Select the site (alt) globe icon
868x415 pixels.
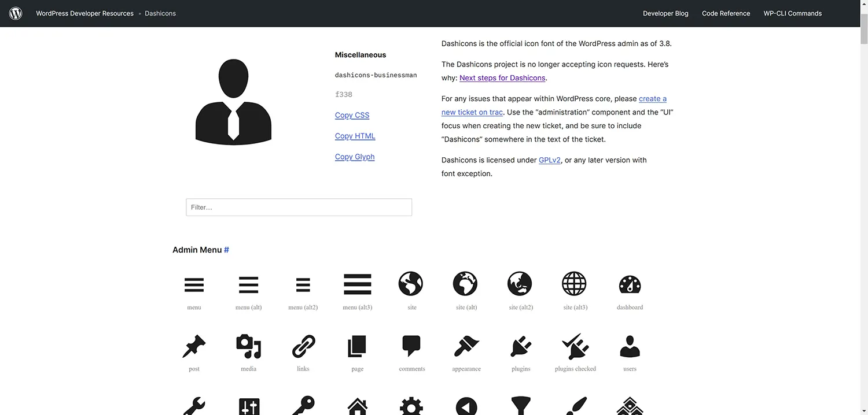(466, 284)
